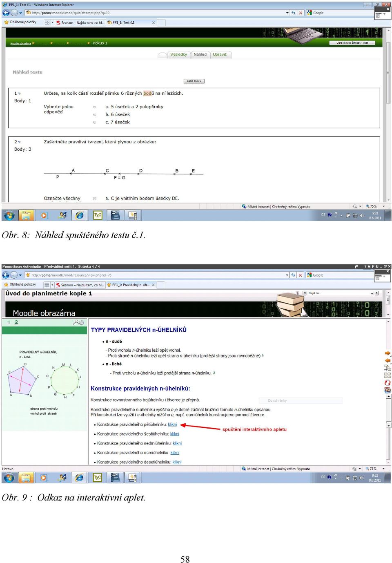Select answer c. 7 úseček
Viewport: 392px width, 563px height.
(94, 122)
